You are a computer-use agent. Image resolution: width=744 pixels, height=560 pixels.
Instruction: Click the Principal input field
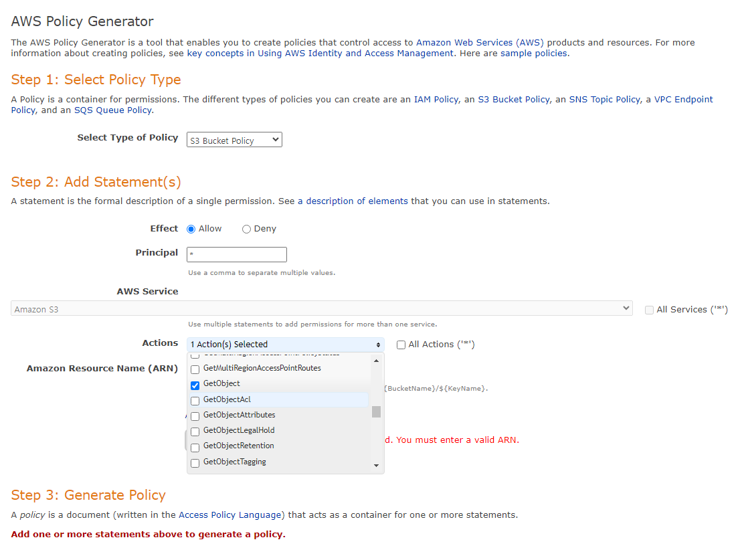(x=237, y=254)
